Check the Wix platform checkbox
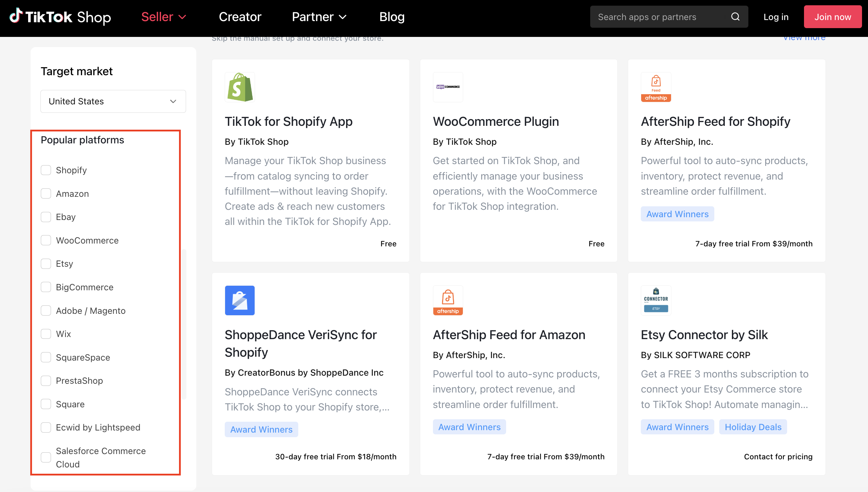The height and width of the screenshot is (492, 868). coord(46,334)
